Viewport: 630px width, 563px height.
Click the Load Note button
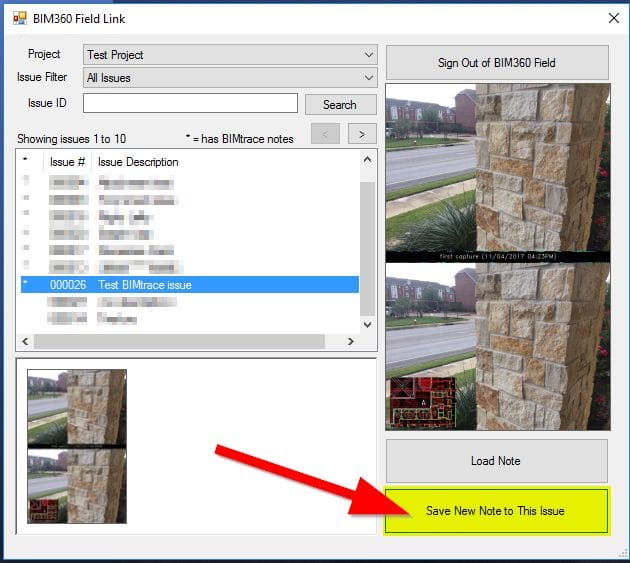click(497, 461)
